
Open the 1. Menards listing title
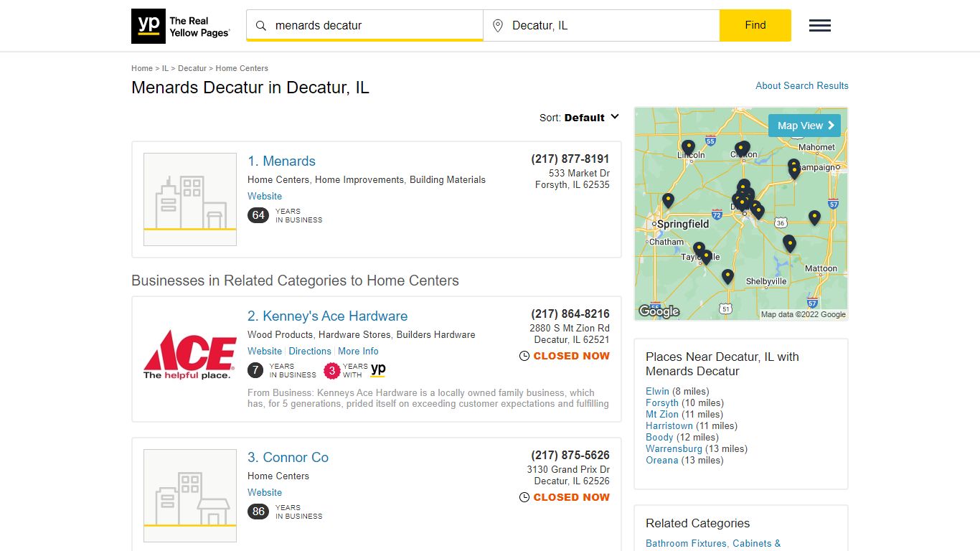tap(281, 161)
